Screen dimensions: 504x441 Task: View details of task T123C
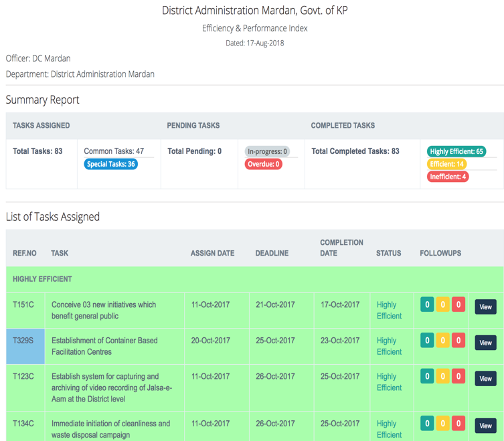pos(485,379)
